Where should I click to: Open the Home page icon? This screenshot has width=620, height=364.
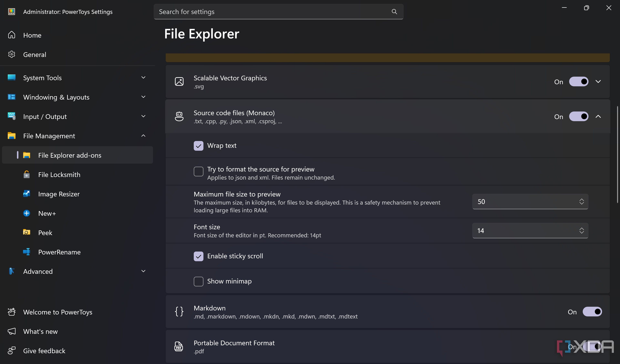12,35
